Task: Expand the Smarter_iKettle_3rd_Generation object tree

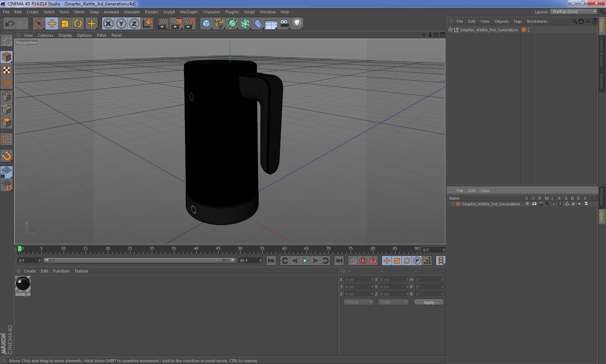Action: click(451, 30)
